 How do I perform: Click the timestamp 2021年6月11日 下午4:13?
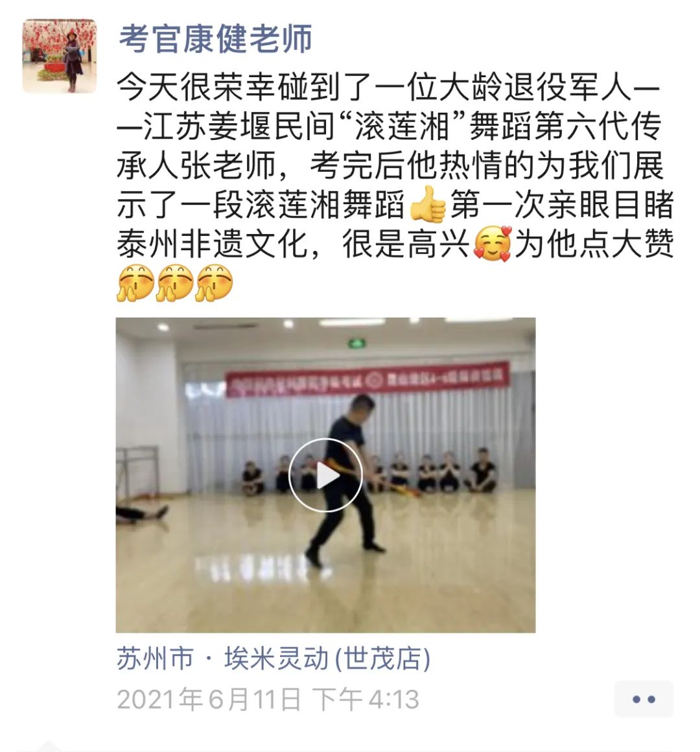(268, 699)
